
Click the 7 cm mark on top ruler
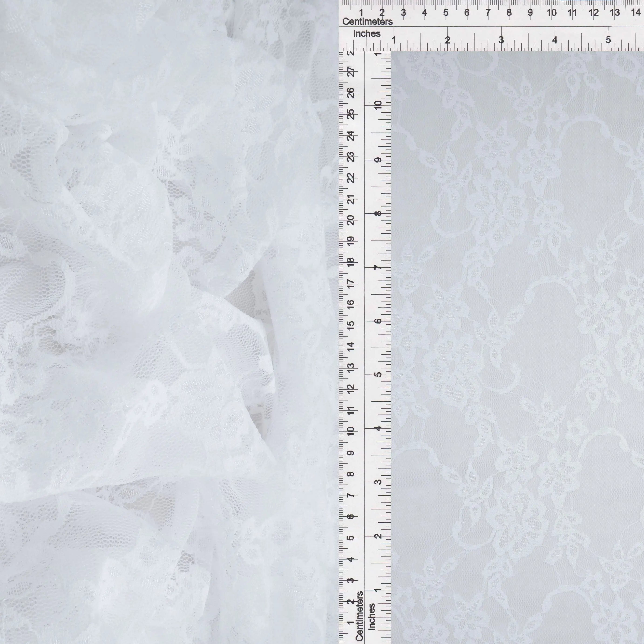point(488,13)
